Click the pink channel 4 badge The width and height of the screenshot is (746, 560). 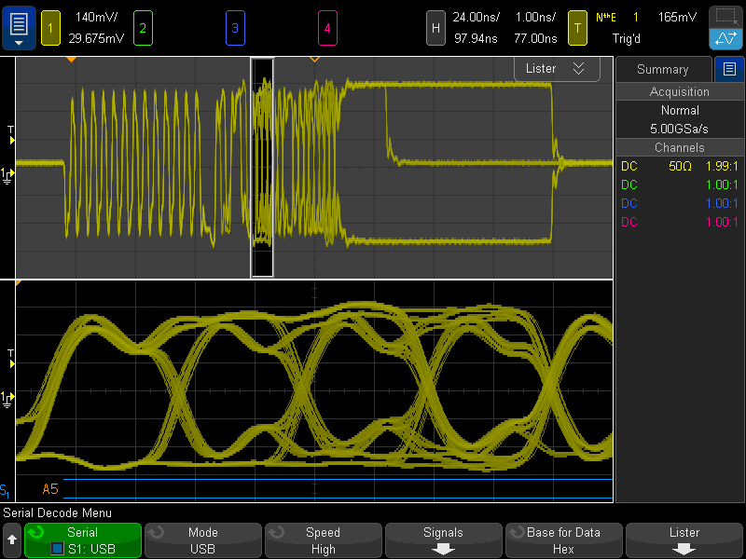tap(326, 27)
